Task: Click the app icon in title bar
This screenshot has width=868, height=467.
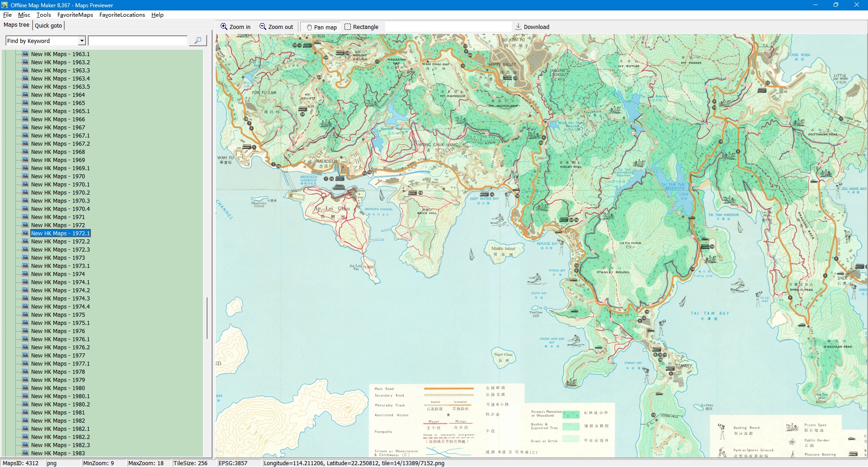Action: click(x=5, y=5)
